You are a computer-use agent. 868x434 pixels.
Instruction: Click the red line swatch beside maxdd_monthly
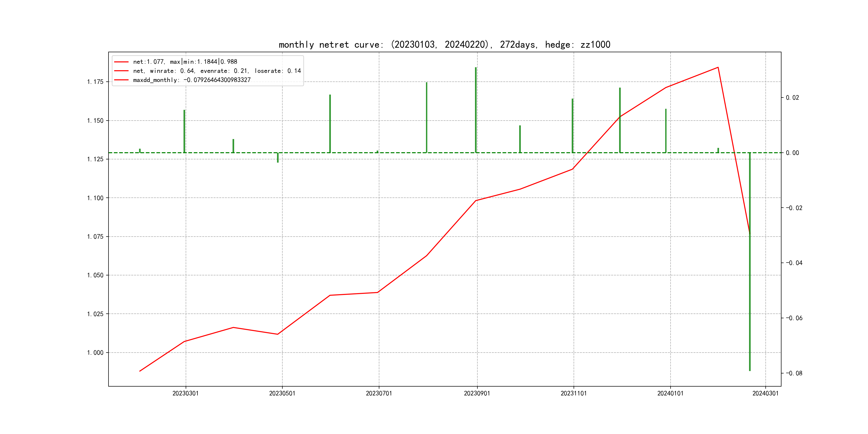pos(121,80)
